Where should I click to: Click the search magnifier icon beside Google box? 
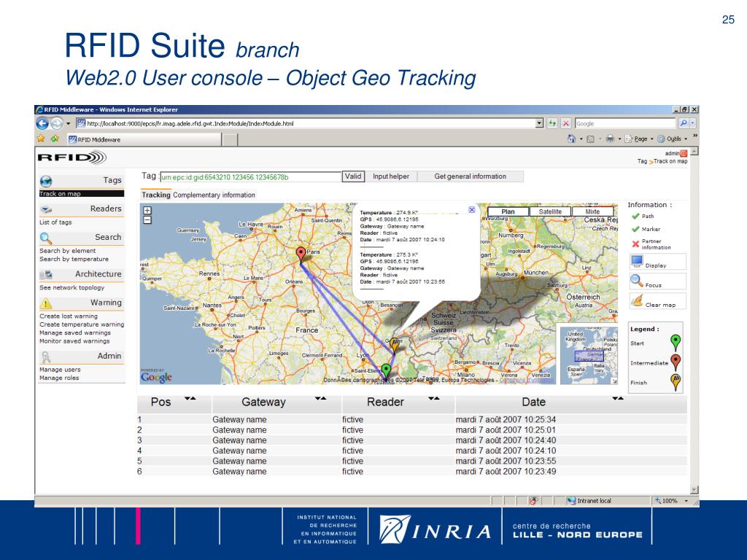point(684,123)
